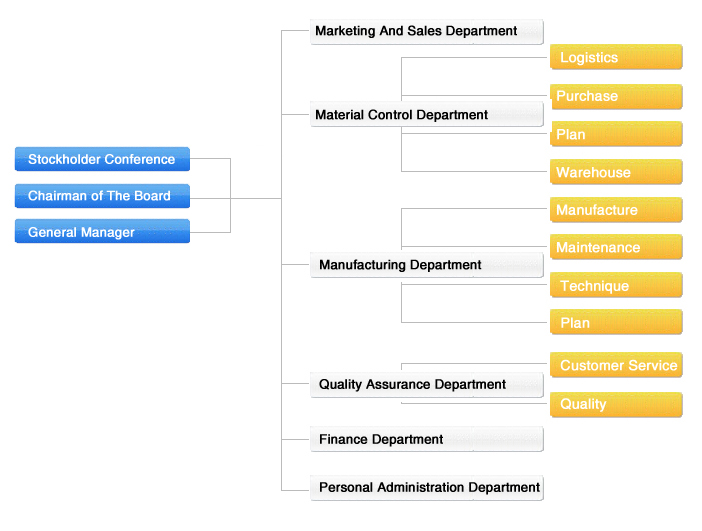702x531 pixels.
Task: Select Personal Administration Department box
Action: 427,488
